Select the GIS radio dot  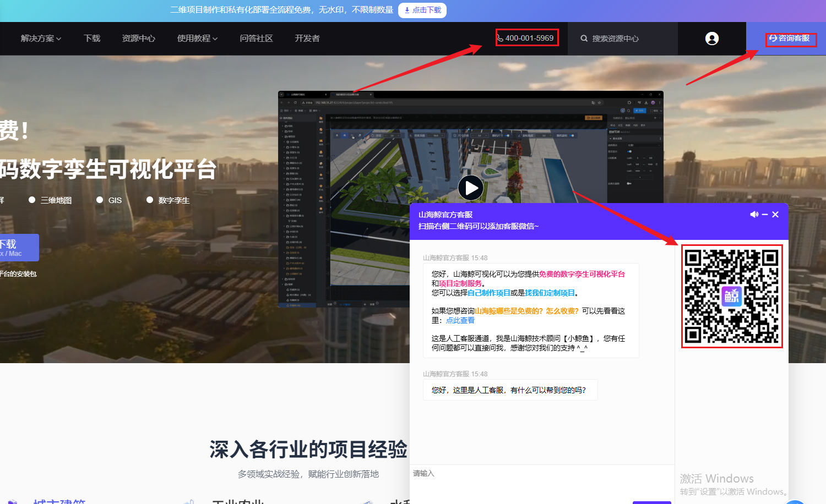coord(100,200)
